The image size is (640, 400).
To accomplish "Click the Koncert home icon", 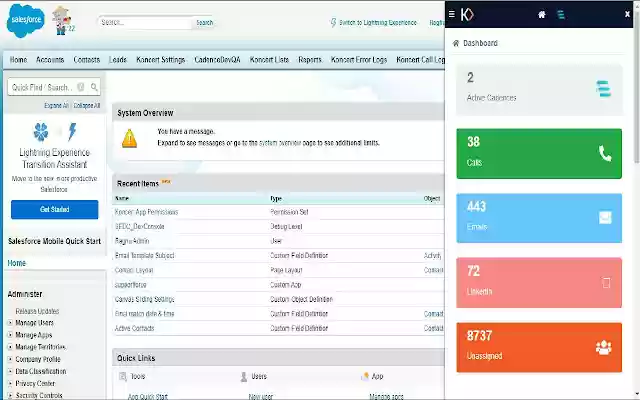I will 542,15.
